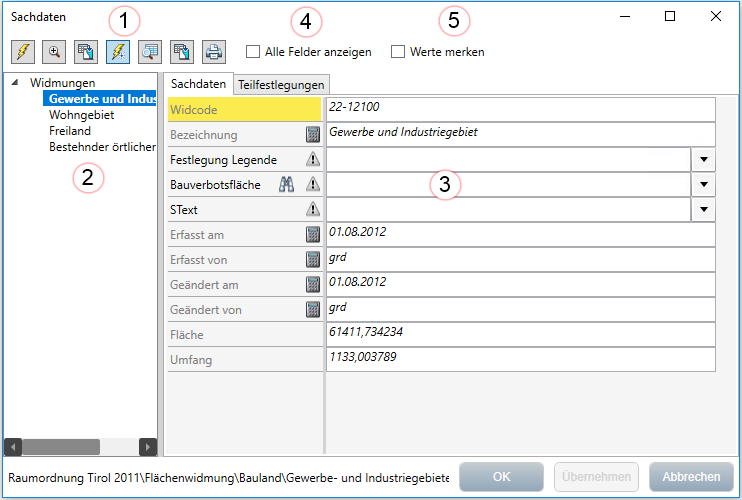Click the warning icon beside Festlegung Legende

pyautogui.click(x=313, y=159)
